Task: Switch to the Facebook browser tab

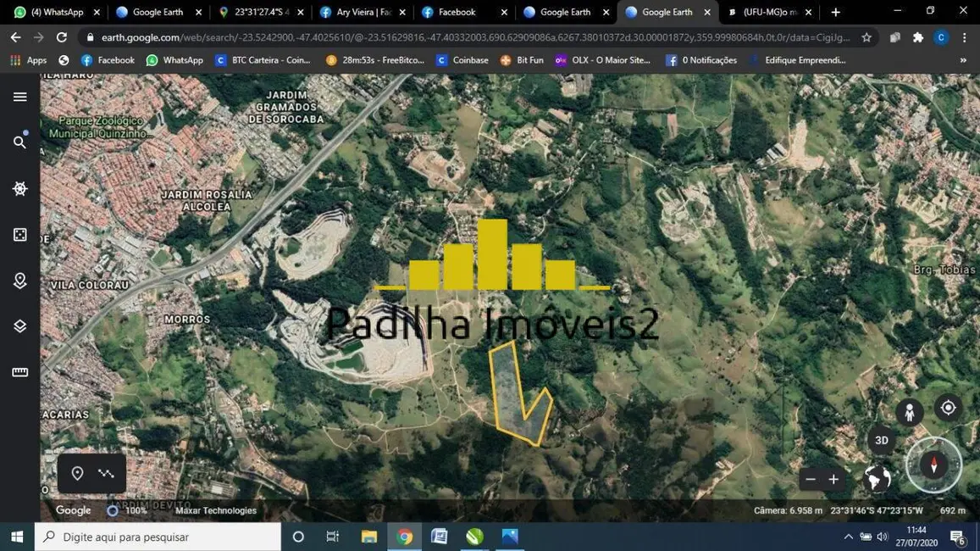Action: click(457, 12)
